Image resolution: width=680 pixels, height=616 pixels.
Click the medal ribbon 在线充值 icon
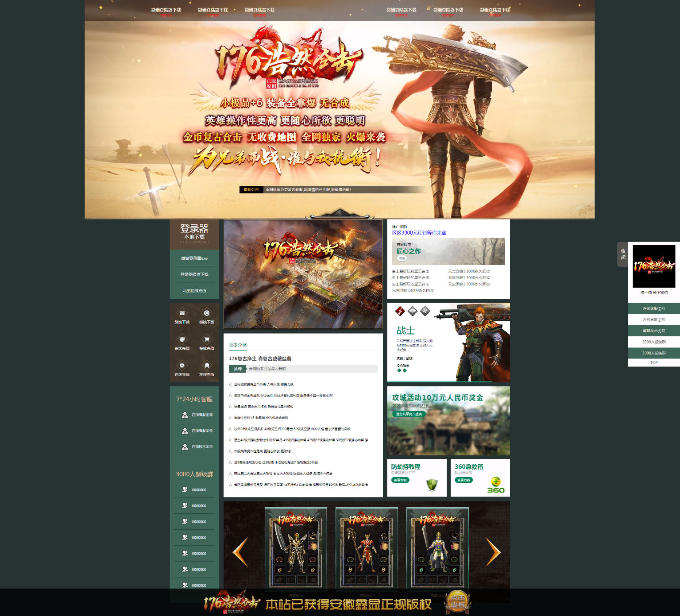(x=206, y=366)
